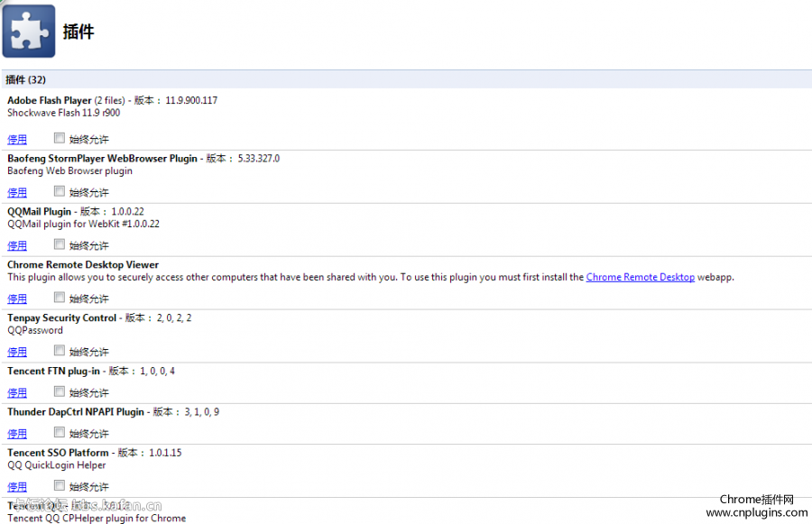Select the Tencent SSO Platform name
This screenshot has height=524, width=812.
tap(58, 453)
